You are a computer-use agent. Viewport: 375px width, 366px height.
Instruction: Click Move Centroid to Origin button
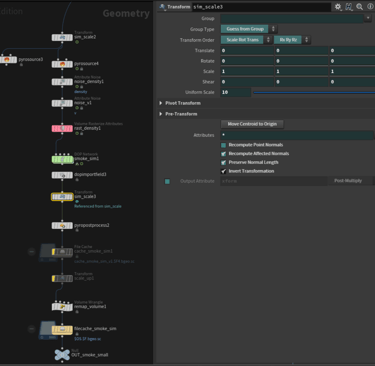click(252, 124)
